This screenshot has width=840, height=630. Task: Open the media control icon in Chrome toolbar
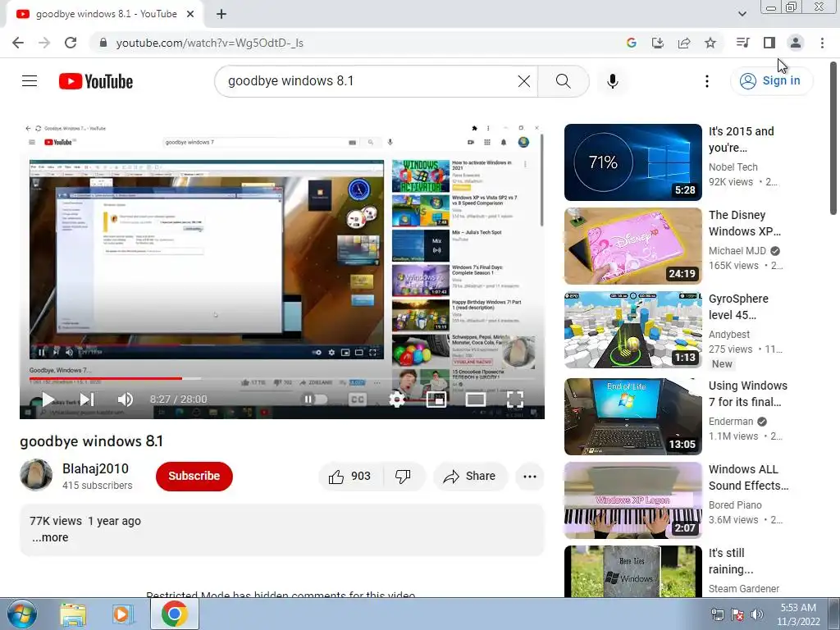742,43
